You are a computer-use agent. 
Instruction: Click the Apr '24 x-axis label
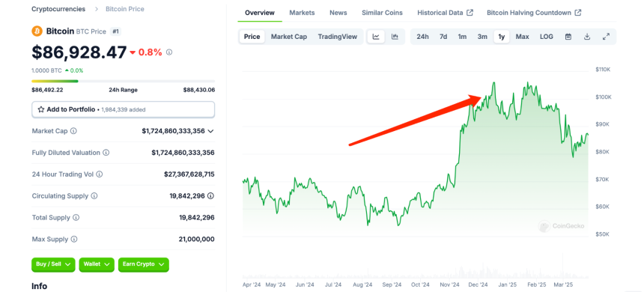[x=252, y=285]
